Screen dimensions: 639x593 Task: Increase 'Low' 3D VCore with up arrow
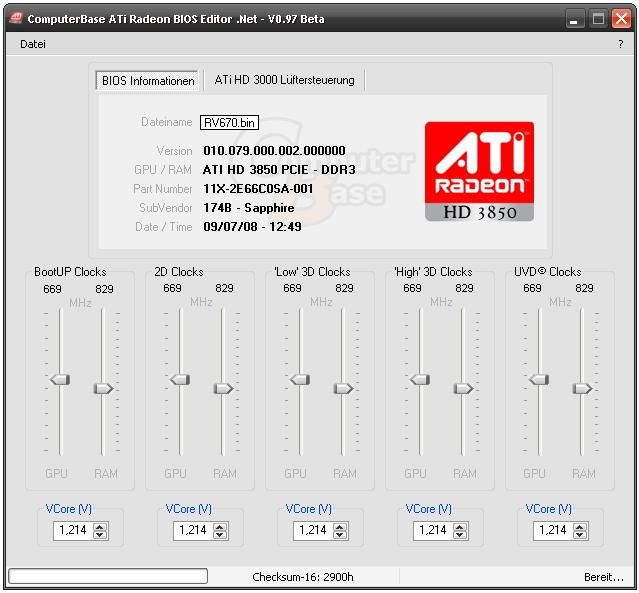point(340,527)
